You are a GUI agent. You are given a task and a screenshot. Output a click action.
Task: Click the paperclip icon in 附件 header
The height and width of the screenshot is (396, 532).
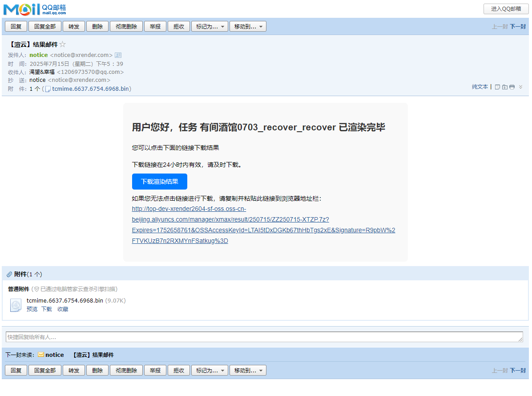pyautogui.click(x=9, y=275)
